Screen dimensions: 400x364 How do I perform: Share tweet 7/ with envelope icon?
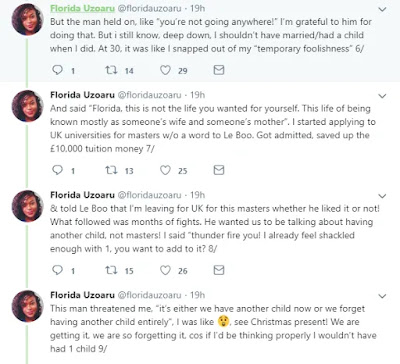pyautogui.click(x=219, y=170)
